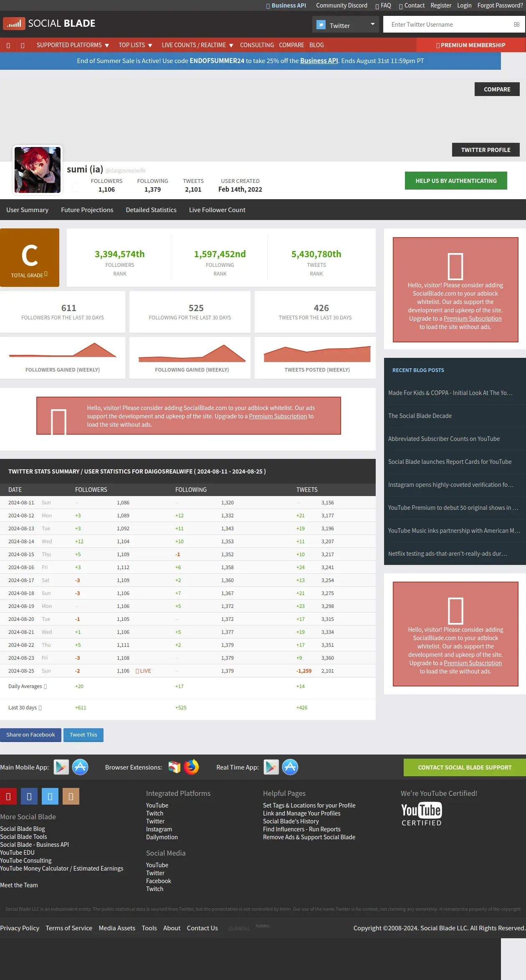Viewport: 526px width, 980px height.
Task: Switch to the User Summary tab
Action: coord(27,210)
